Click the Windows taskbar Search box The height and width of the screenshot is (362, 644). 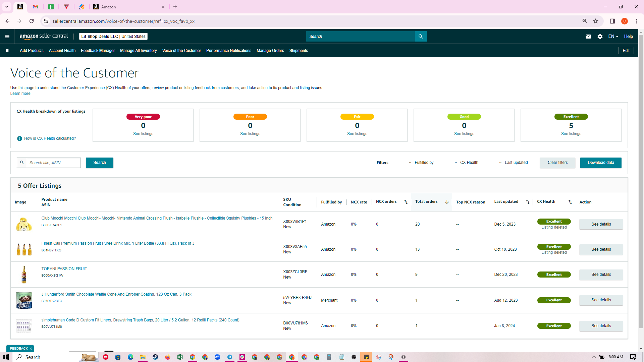[55, 357]
